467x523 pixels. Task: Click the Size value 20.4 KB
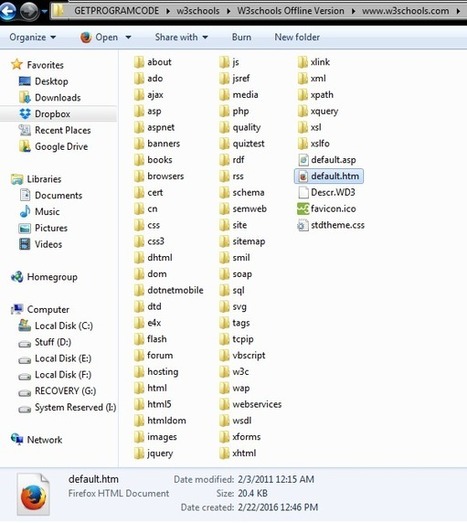(253, 493)
